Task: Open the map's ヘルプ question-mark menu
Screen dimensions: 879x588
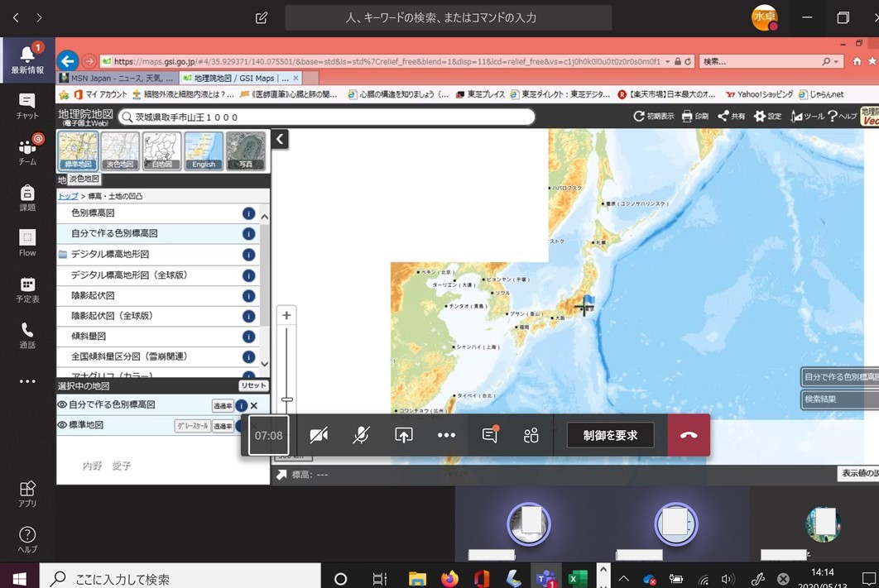Action: 842,116
